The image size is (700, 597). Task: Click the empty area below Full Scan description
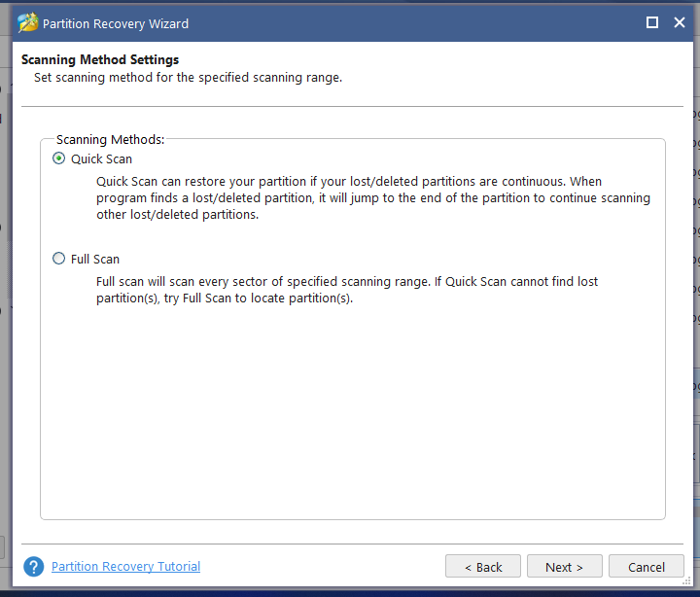tap(353, 410)
